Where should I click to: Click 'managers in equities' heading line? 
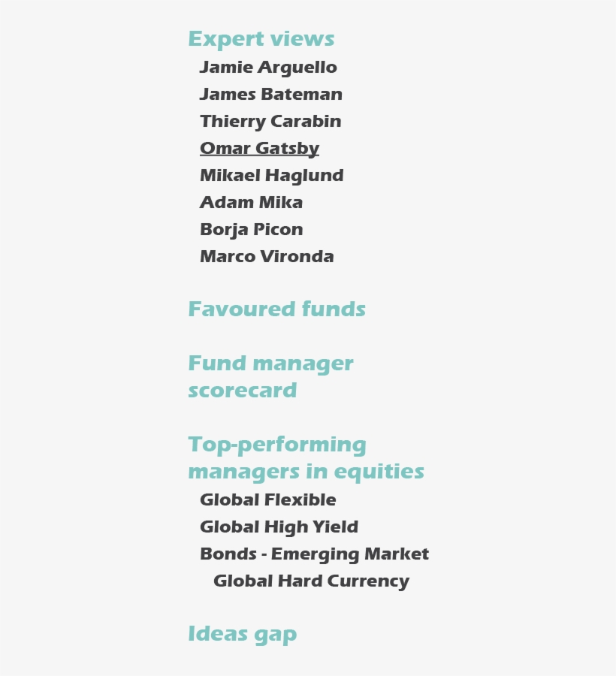306,472
